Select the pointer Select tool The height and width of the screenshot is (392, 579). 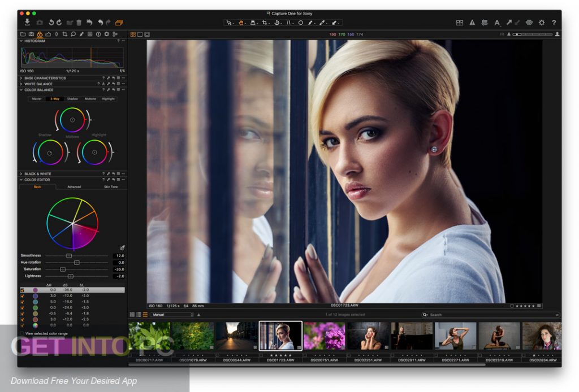point(229,23)
